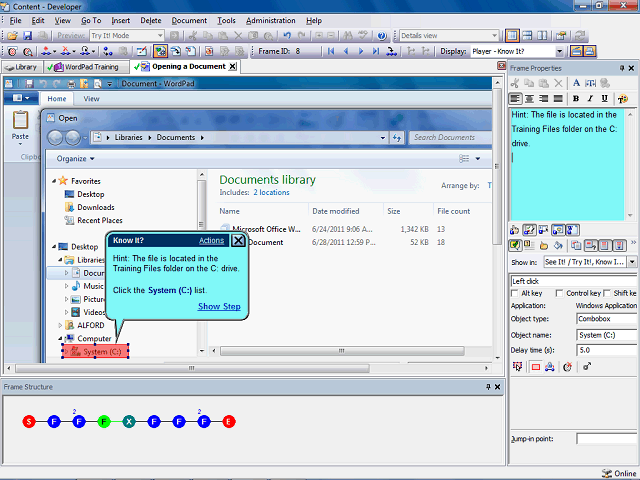640x480 pixels.
Task: Click the Show Step link
Action: [218, 306]
